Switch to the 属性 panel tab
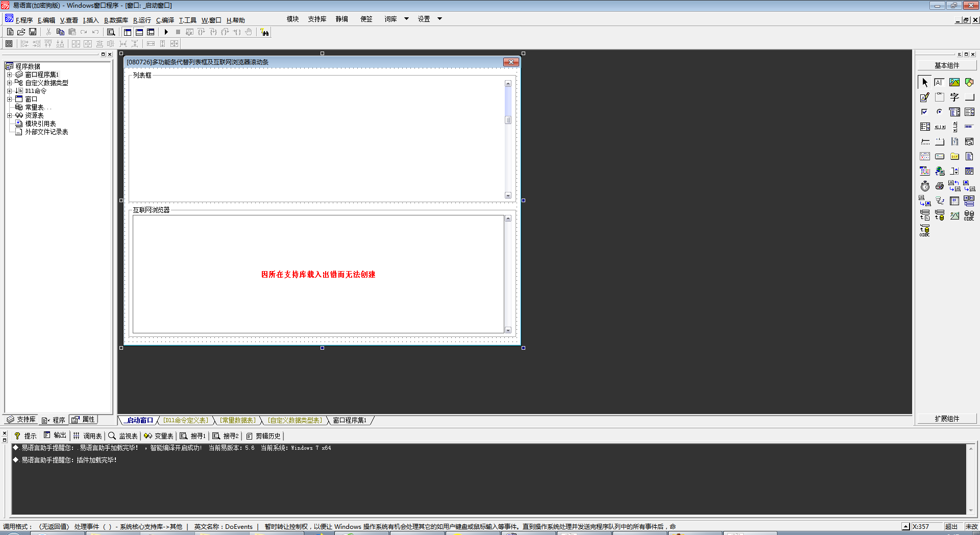Screen dimensions: 980x535 (x=84, y=420)
